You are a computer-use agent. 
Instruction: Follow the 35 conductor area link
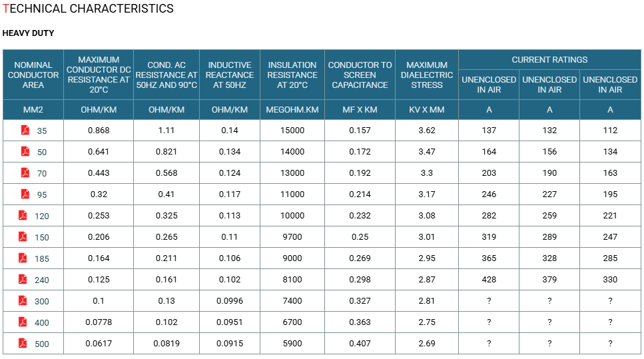(42, 131)
